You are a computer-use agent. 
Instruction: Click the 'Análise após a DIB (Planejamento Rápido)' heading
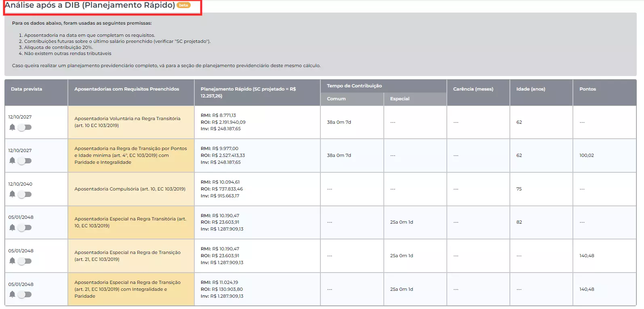[90, 5]
